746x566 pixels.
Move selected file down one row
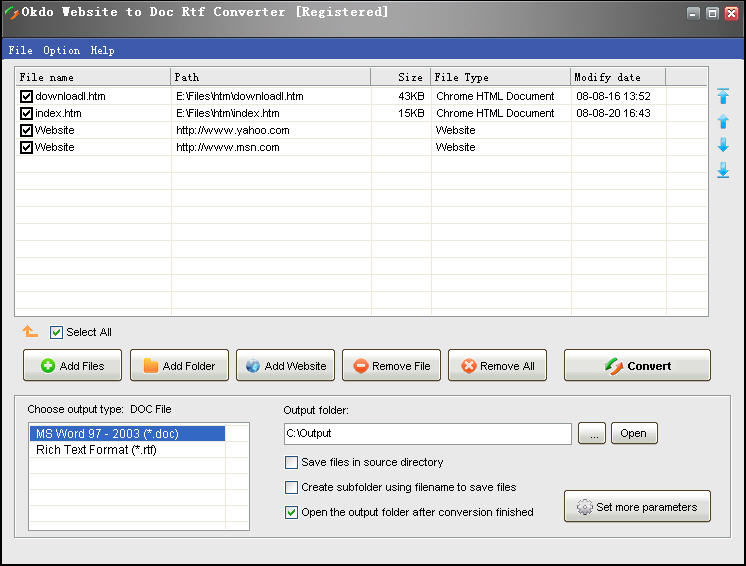coord(723,145)
